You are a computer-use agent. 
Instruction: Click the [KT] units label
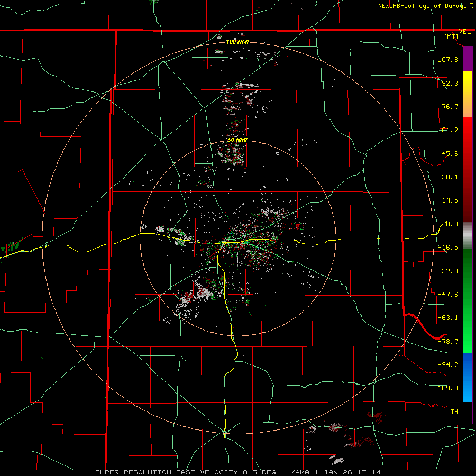[452, 36]
